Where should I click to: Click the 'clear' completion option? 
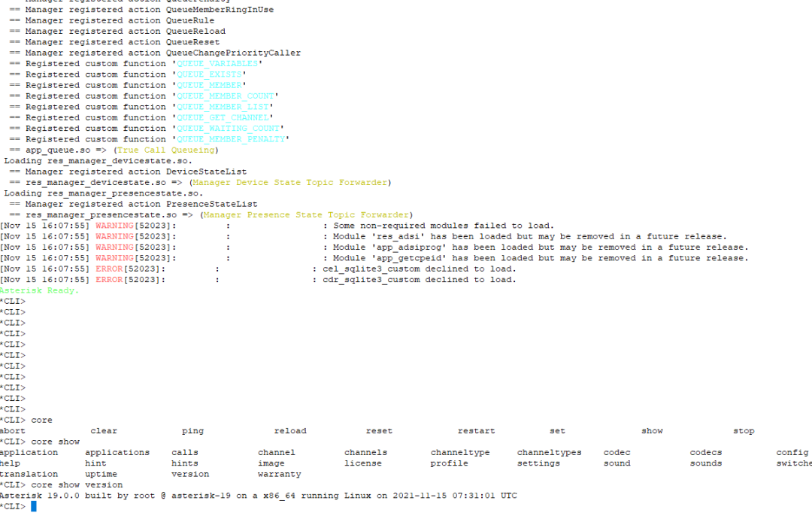tap(104, 431)
